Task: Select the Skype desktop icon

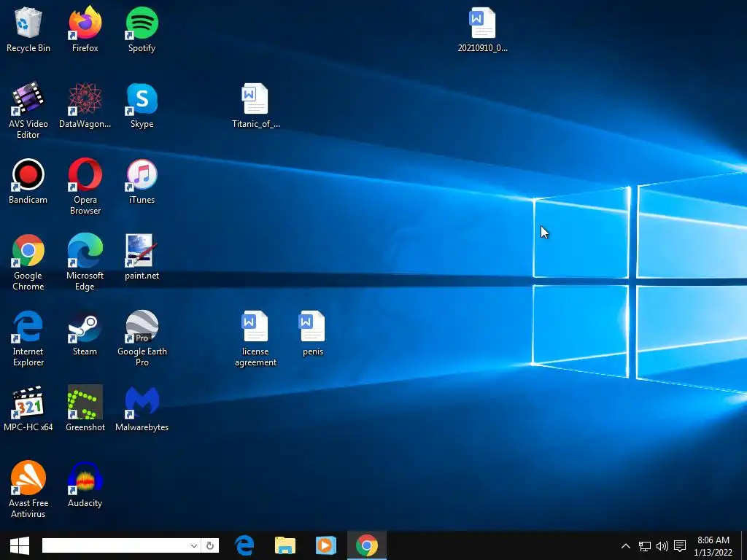Action: point(142,106)
